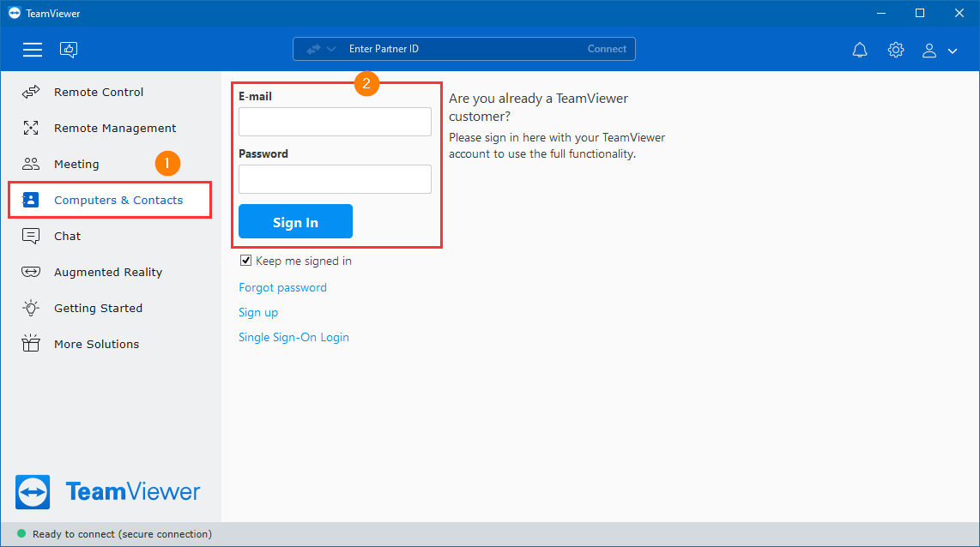Toggle Keep me signed in checkbox
The width and height of the screenshot is (980, 547).
click(x=245, y=261)
